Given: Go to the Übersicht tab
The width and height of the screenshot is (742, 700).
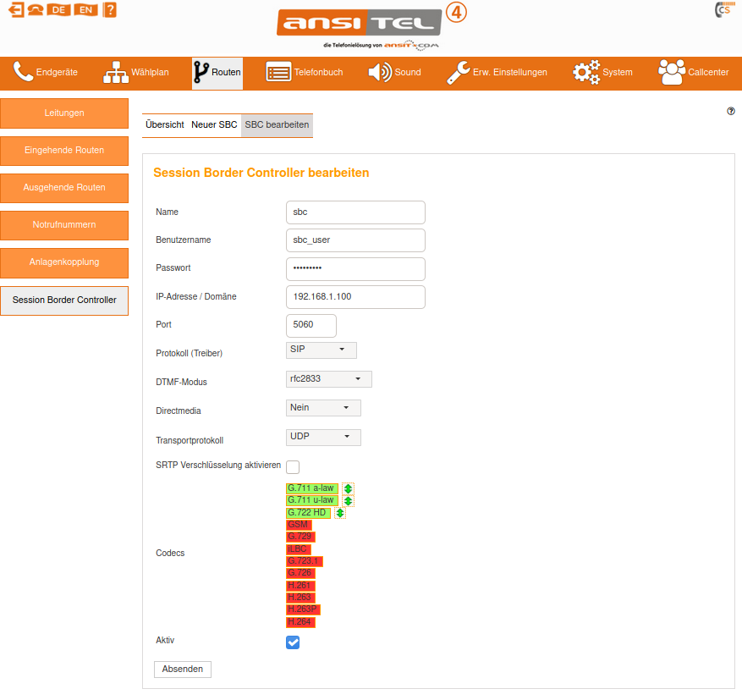Looking at the screenshot, I should point(164,124).
